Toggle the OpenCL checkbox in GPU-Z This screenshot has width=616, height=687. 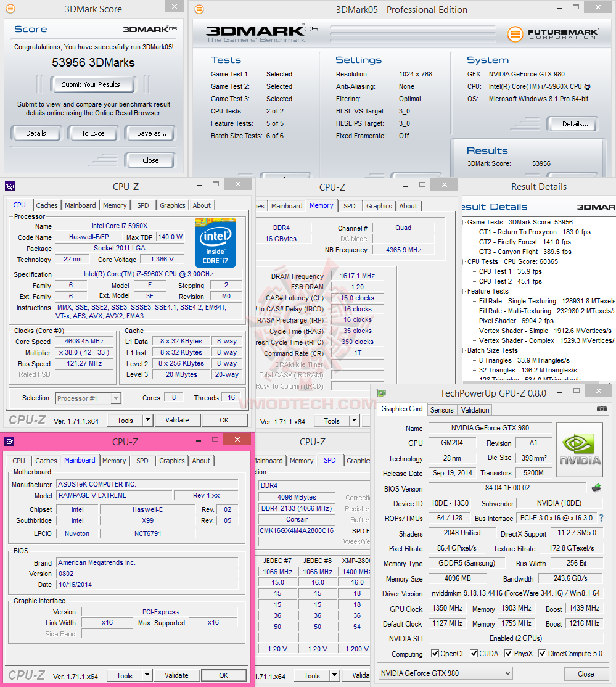click(x=435, y=653)
